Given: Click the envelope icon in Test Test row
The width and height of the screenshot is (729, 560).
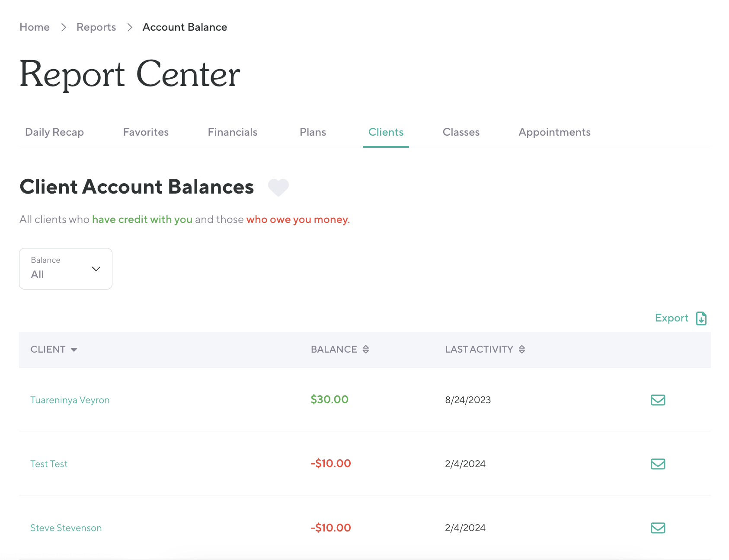Looking at the screenshot, I should 658,464.
